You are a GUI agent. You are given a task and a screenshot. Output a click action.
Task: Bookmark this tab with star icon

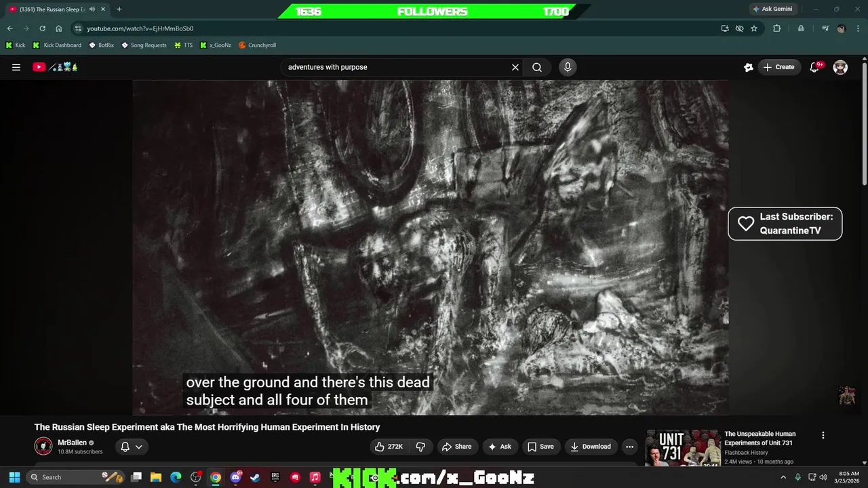(753, 28)
